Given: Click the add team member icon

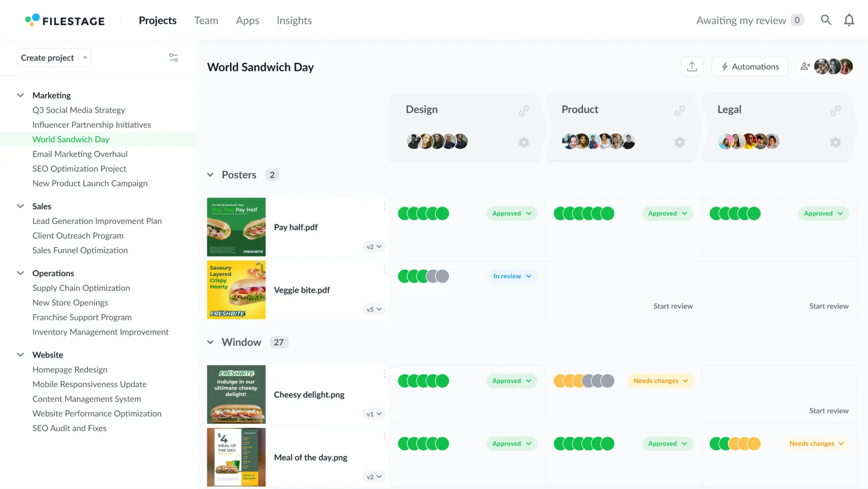Looking at the screenshot, I should click(805, 66).
